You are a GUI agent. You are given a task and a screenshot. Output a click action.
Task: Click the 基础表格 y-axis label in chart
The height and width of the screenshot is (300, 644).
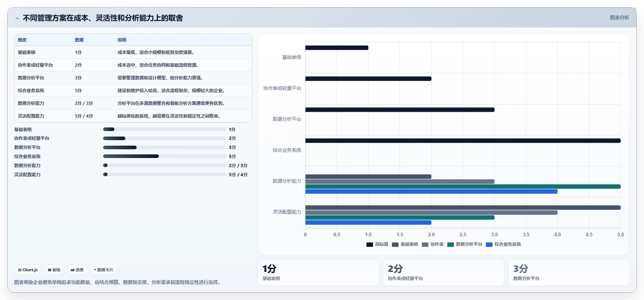coord(291,57)
